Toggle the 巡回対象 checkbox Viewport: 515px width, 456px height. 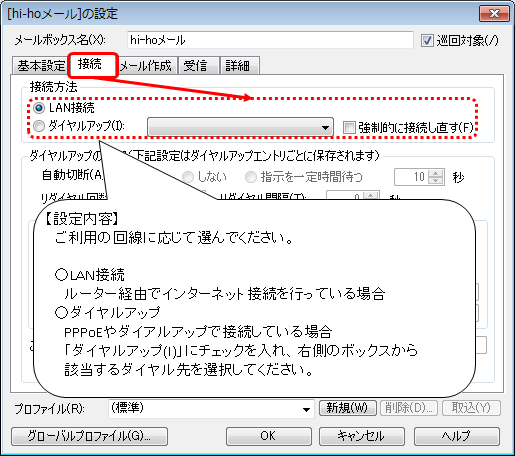click(427, 41)
